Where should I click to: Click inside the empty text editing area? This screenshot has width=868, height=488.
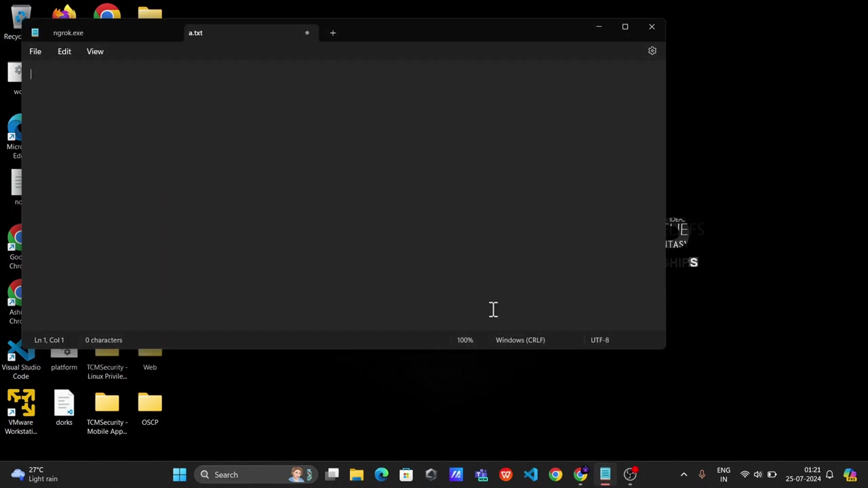339,197
